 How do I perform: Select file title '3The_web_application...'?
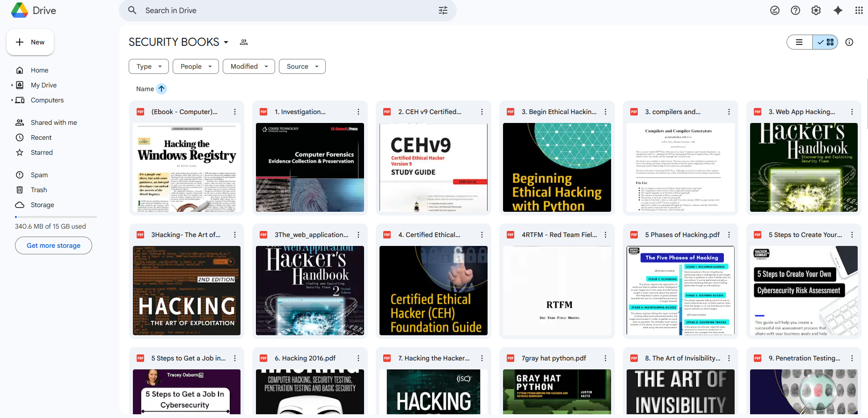tap(311, 235)
